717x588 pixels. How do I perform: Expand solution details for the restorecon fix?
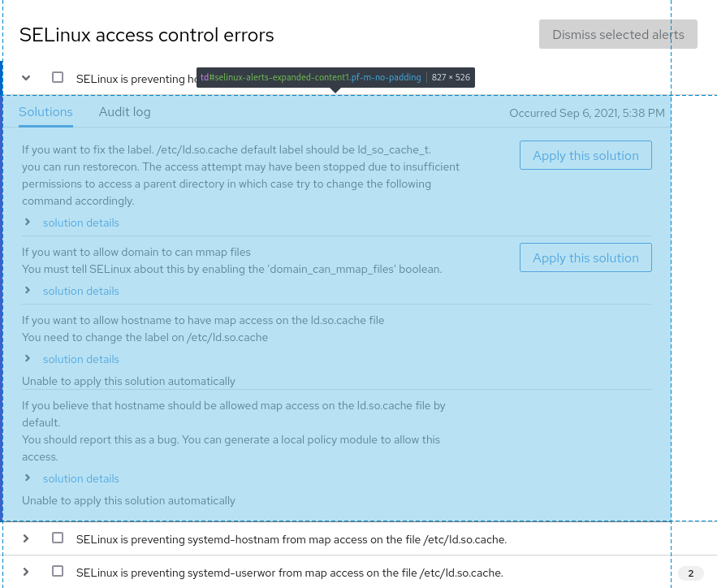pos(80,222)
